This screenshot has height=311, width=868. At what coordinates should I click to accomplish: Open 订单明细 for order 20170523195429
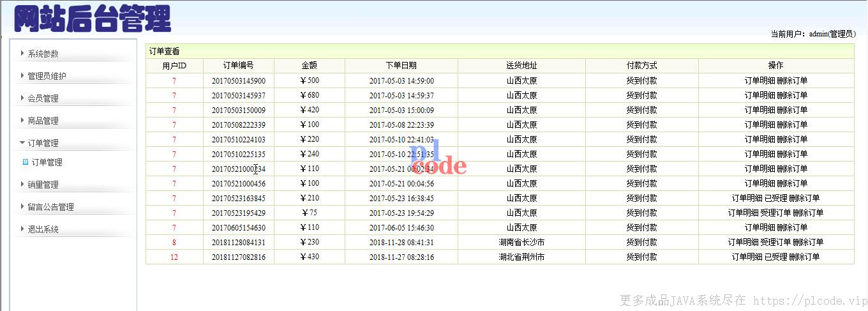pyautogui.click(x=743, y=213)
